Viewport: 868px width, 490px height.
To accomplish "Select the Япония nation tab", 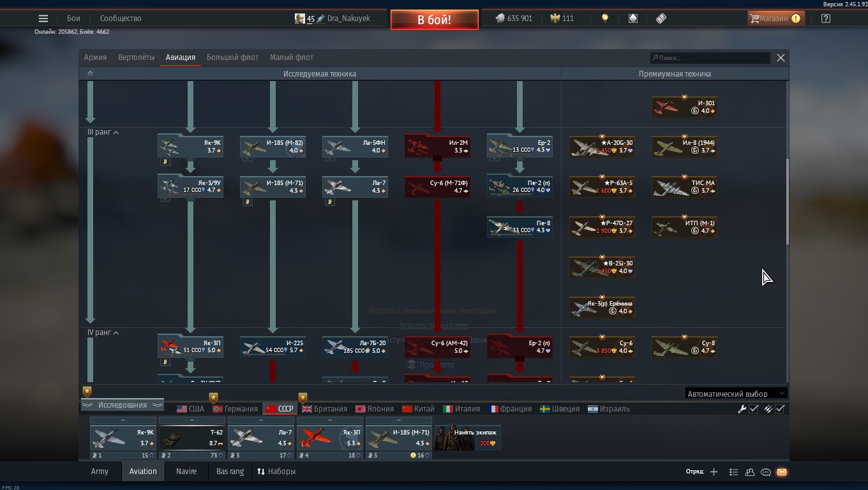I will (375, 409).
